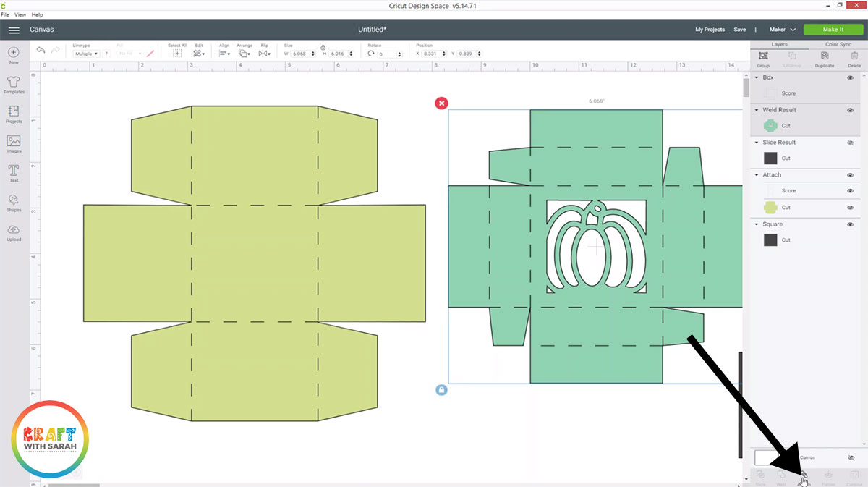Adjust the width value stepper
Image resolution: width=868 pixels, height=487 pixels.
[314, 54]
